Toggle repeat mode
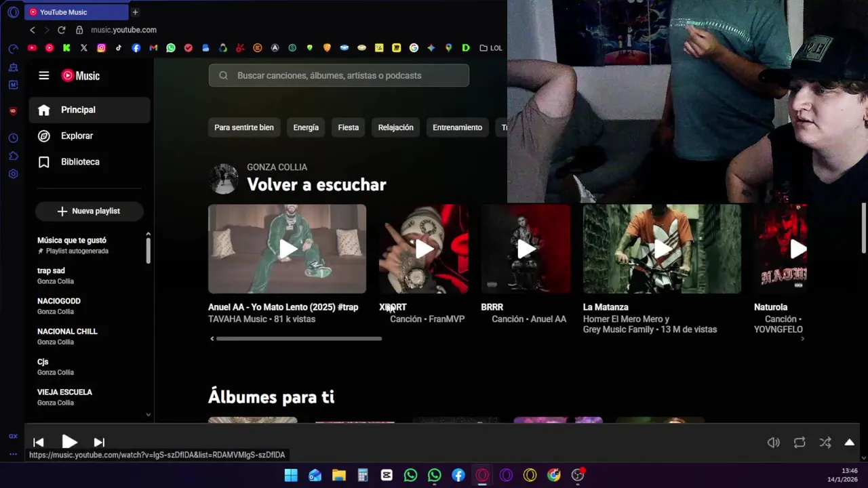868x488 pixels. [x=800, y=443]
